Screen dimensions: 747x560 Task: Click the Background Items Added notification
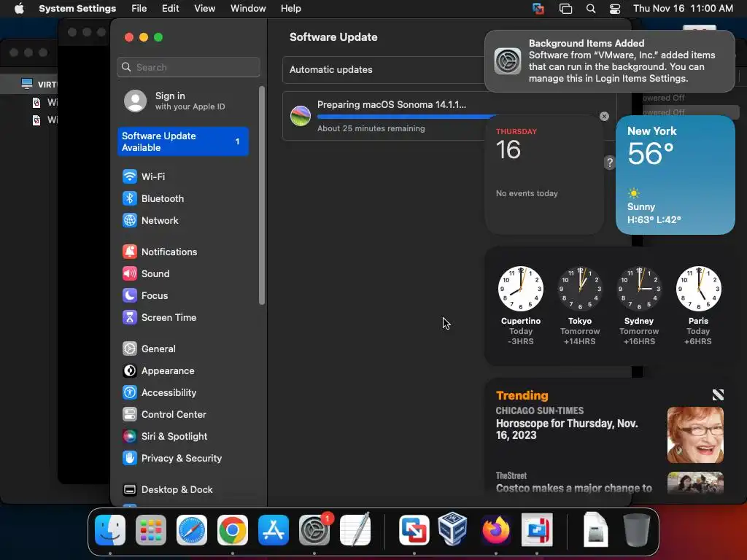[609, 61]
